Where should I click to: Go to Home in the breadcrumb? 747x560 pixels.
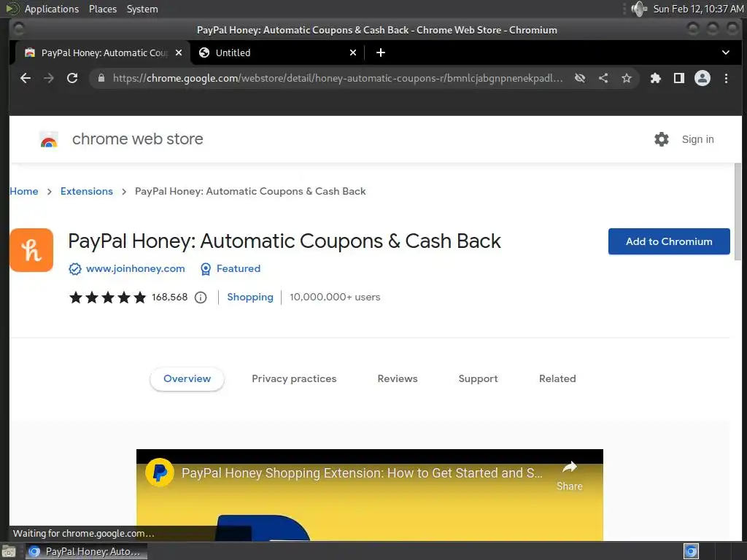24,192
